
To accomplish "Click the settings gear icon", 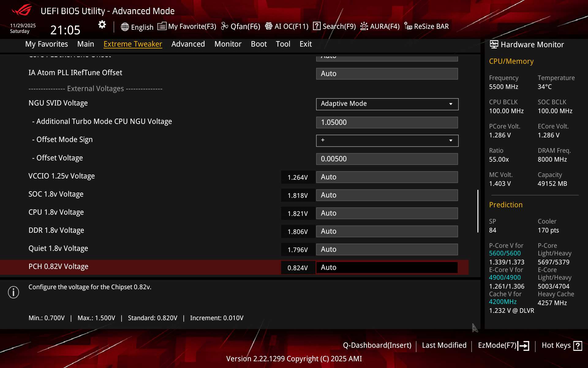I will [x=102, y=25].
